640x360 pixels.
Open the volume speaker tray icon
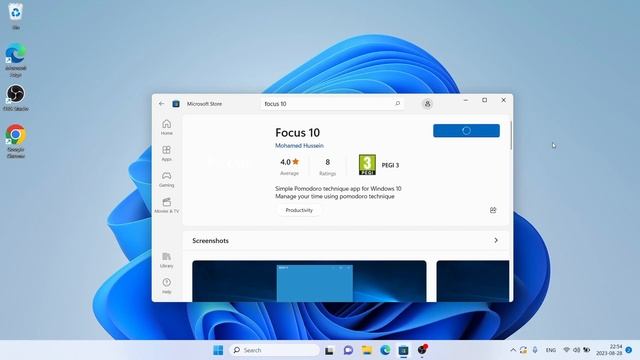(576, 350)
